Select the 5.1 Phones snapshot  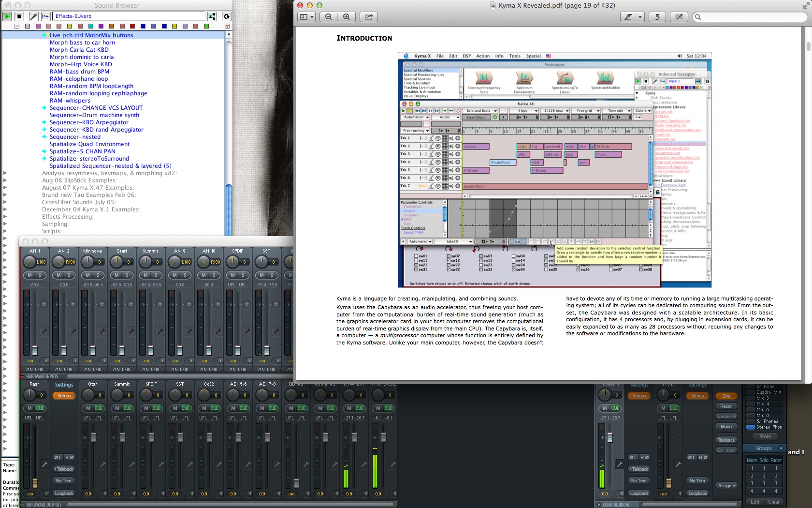click(765, 421)
